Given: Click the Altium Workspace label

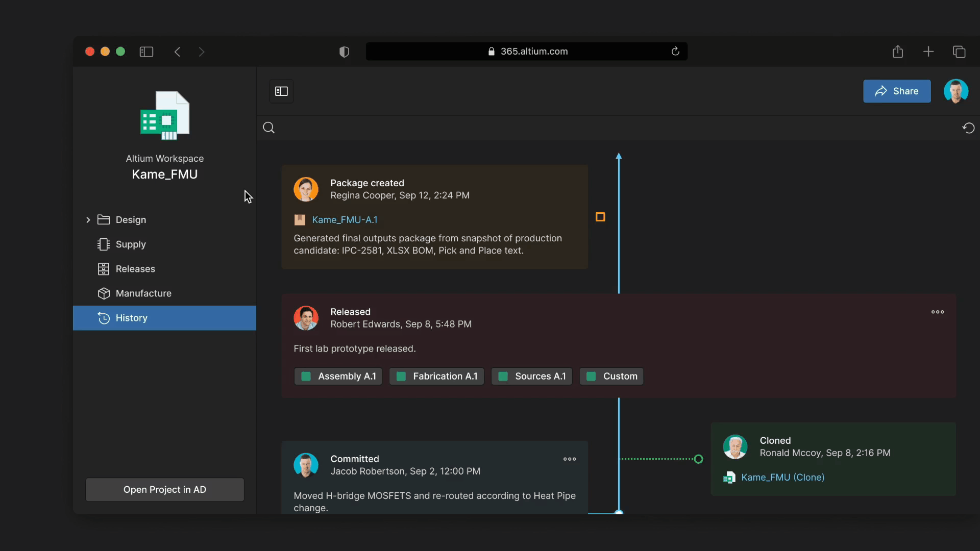Looking at the screenshot, I should [x=165, y=159].
